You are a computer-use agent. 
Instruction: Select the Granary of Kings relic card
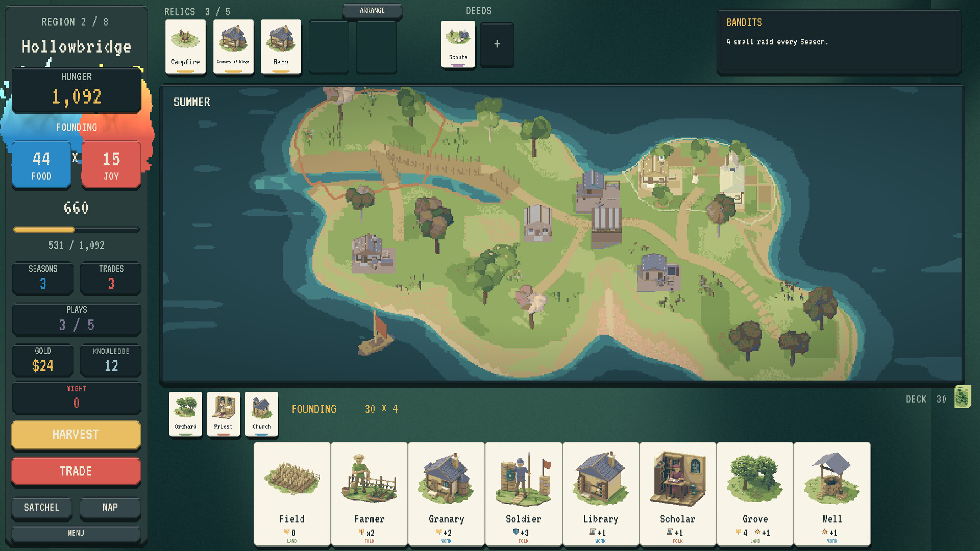point(233,47)
